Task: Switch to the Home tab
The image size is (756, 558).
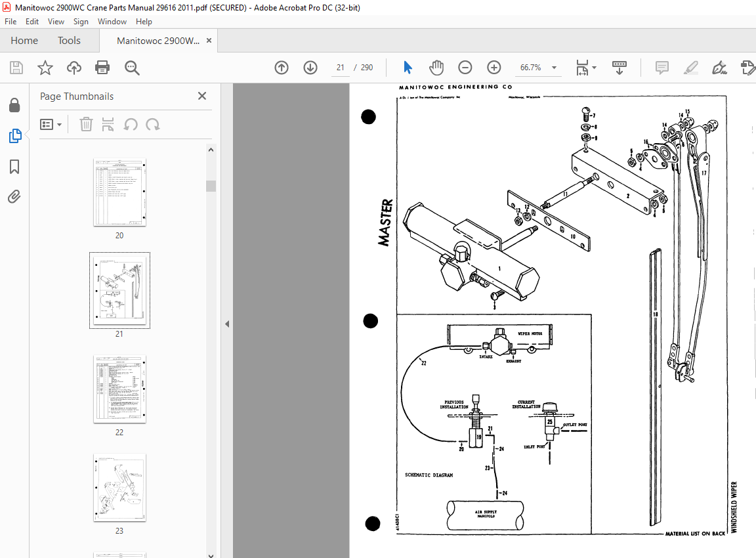Action: point(24,41)
